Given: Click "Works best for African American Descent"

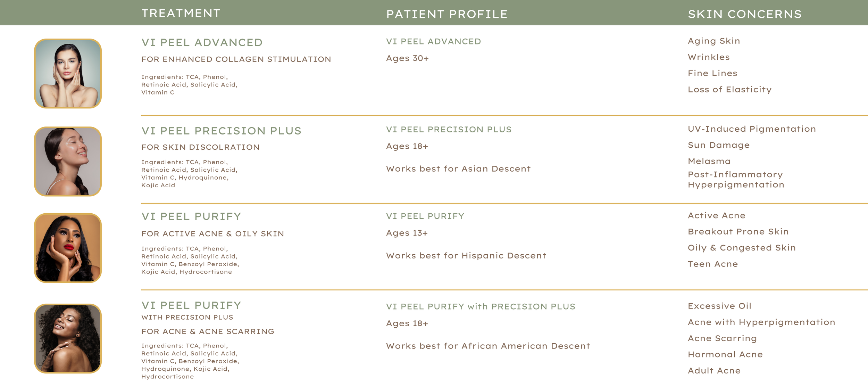Looking at the screenshot, I should 488,346.
